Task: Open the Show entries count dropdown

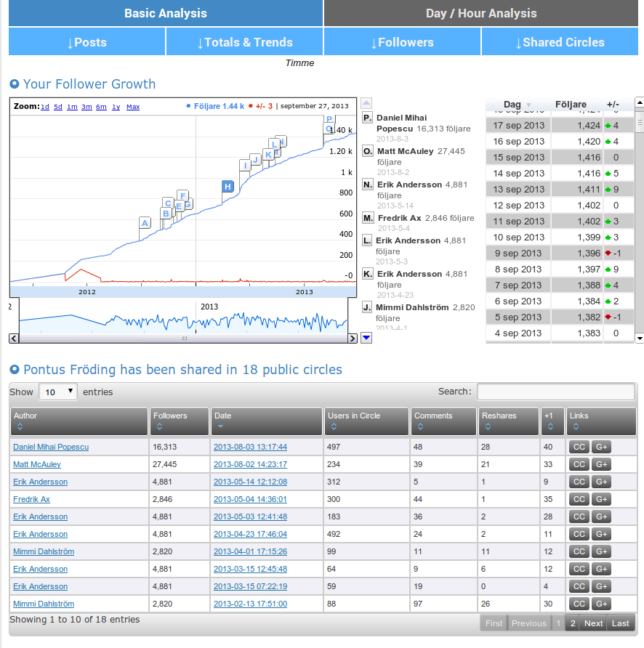Action: click(58, 392)
